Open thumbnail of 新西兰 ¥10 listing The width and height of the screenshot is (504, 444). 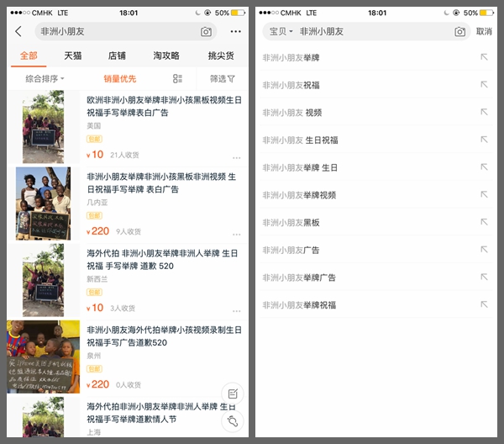pyautogui.click(x=43, y=280)
